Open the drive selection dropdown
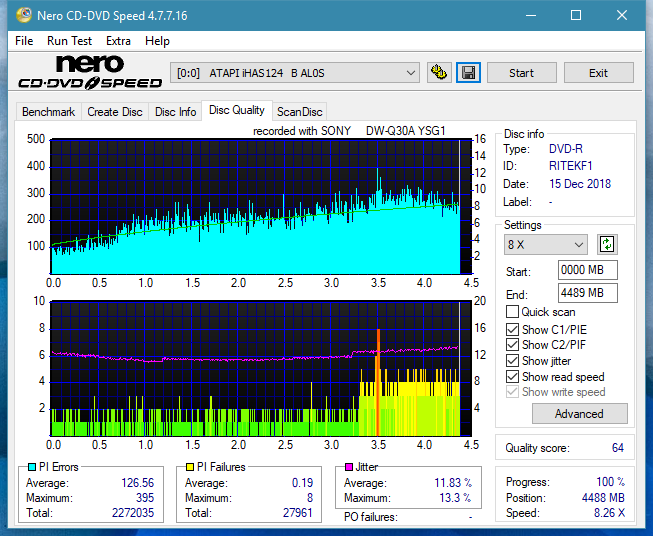The image size is (653, 536). (295, 73)
